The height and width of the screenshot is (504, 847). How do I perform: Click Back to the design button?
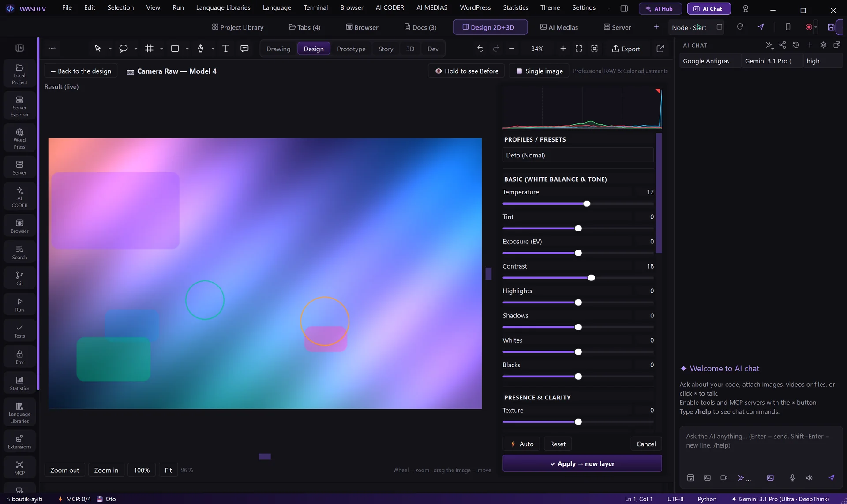(81, 71)
